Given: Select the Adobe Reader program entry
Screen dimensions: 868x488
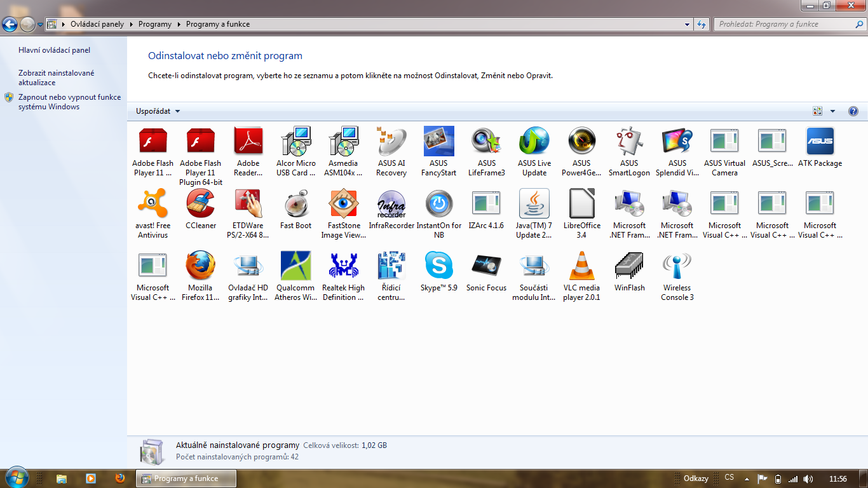Looking at the screenshot, I should coord(248,152).
